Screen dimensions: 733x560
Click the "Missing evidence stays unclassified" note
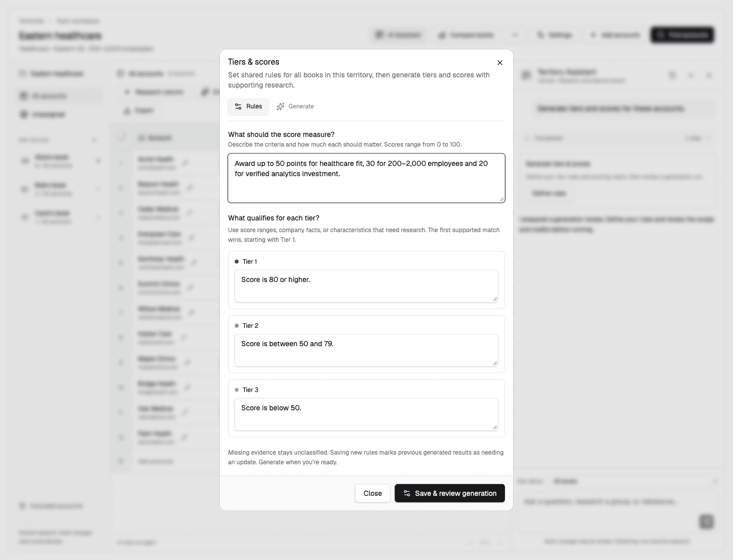[366, 457]
